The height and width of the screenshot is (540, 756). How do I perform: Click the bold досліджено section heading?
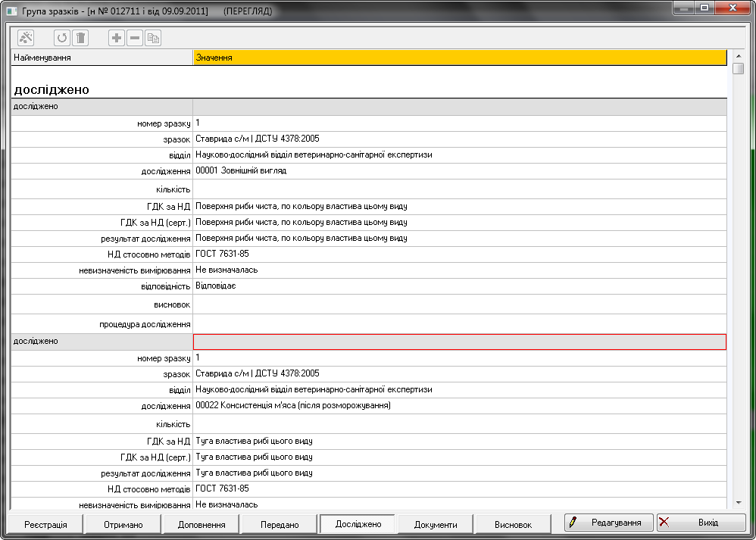52,89
